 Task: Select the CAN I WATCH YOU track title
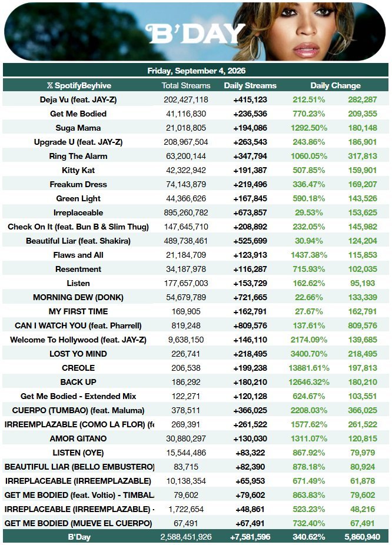click(x=78, y=325)
